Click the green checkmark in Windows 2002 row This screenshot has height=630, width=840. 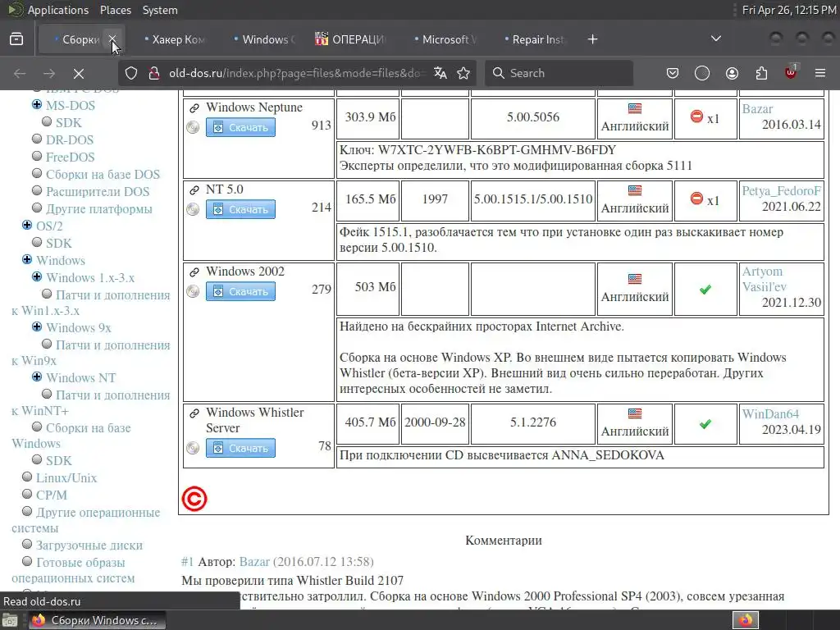[705, 290]
